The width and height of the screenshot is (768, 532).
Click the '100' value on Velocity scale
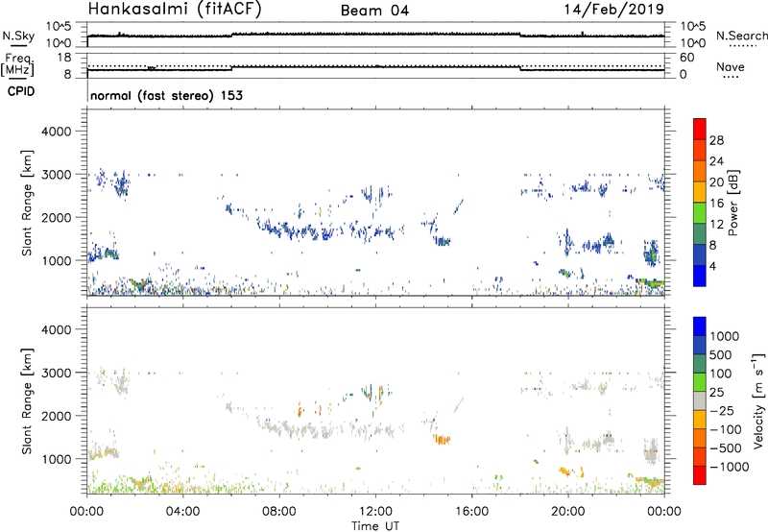721,374
